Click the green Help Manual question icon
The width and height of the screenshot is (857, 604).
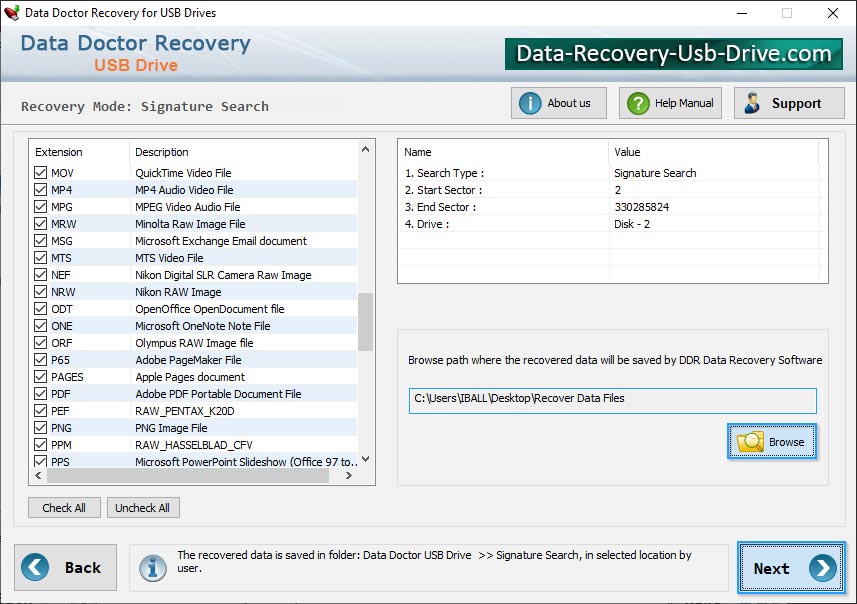[x=638, y=103]
